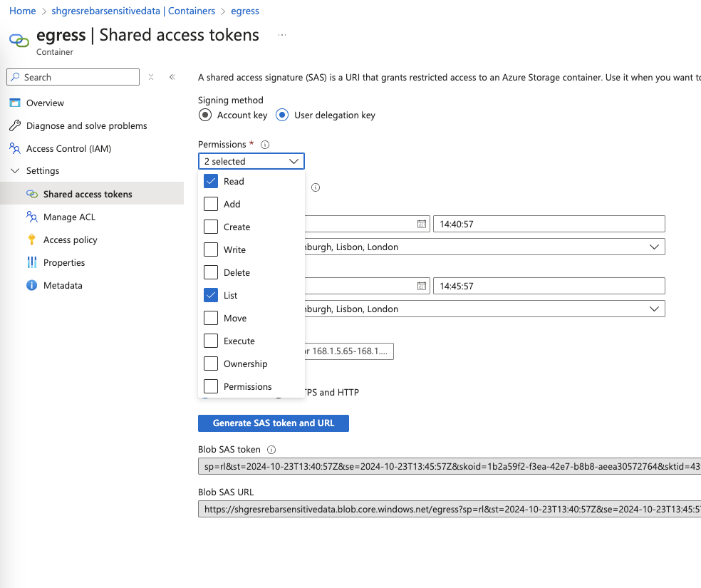
Task: Click the start time field 14:40:57
Action: click(x=549, y=224)
